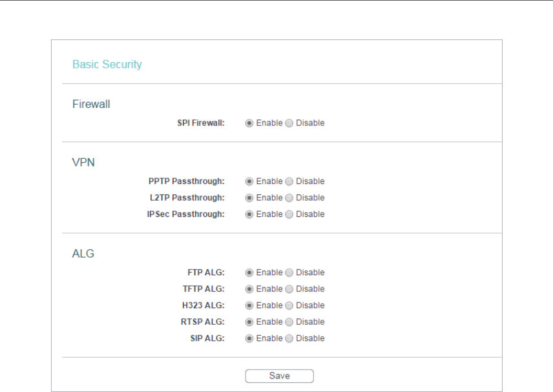Disable the SPI Firewall
The width and height of the screenshot is (553, 392).
[289, 123]
